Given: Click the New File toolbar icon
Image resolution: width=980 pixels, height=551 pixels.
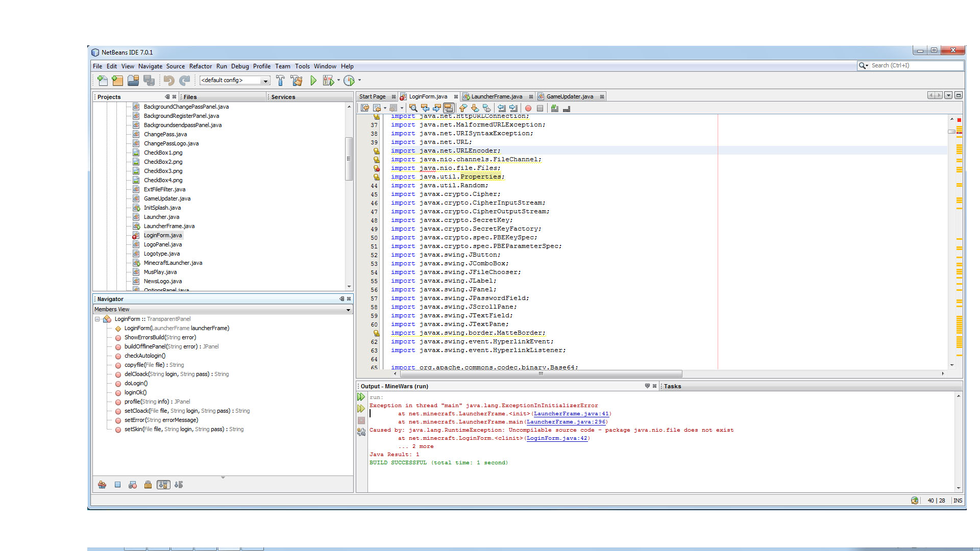Looking at the screenshot, I should click(x=102, y=80).
